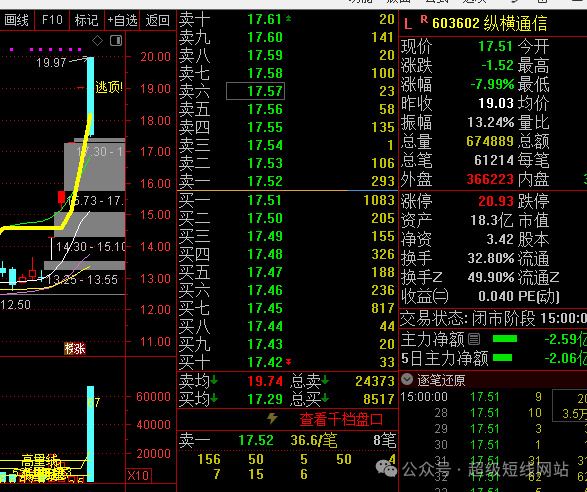Click the 返回 back button
This screenshot has width=587, height=492.
pyautogui.click(x=158, y=20)
